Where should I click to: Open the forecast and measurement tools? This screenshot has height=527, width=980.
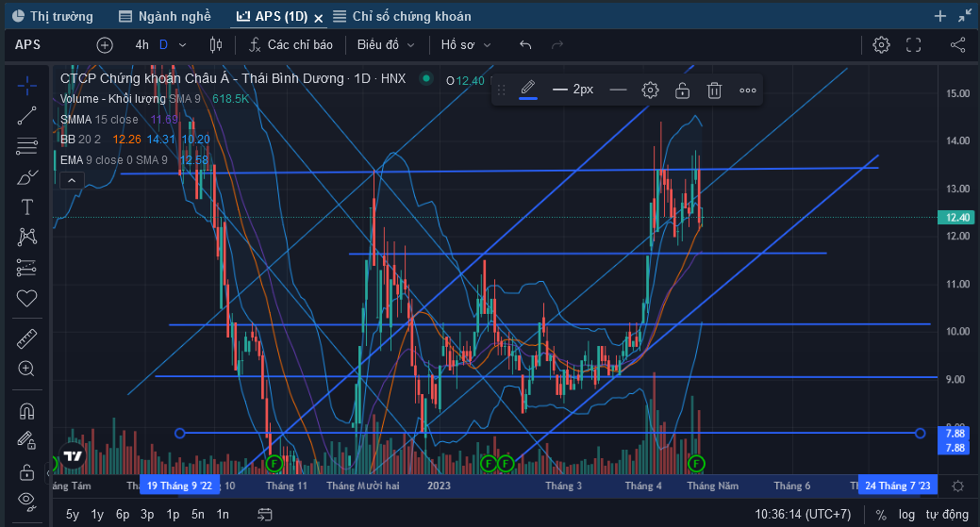click(26, 268)
